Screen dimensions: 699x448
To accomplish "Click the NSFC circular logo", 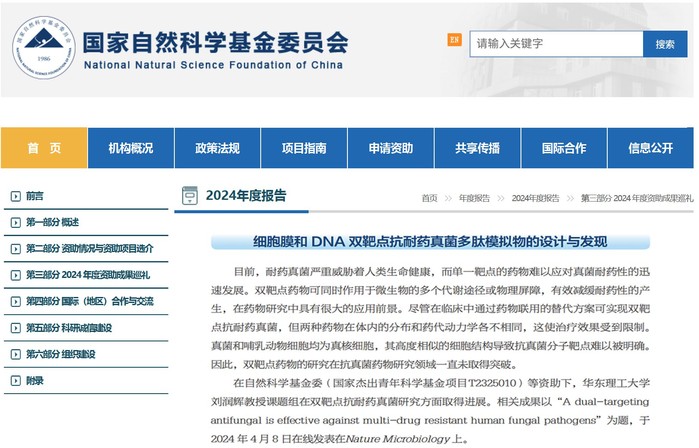I will coord(42,46).
